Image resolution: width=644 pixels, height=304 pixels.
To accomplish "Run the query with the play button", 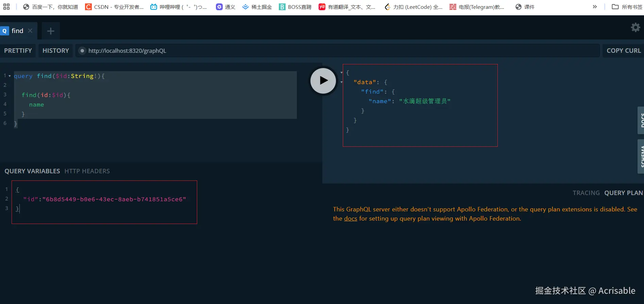I will tap(323, 81).
